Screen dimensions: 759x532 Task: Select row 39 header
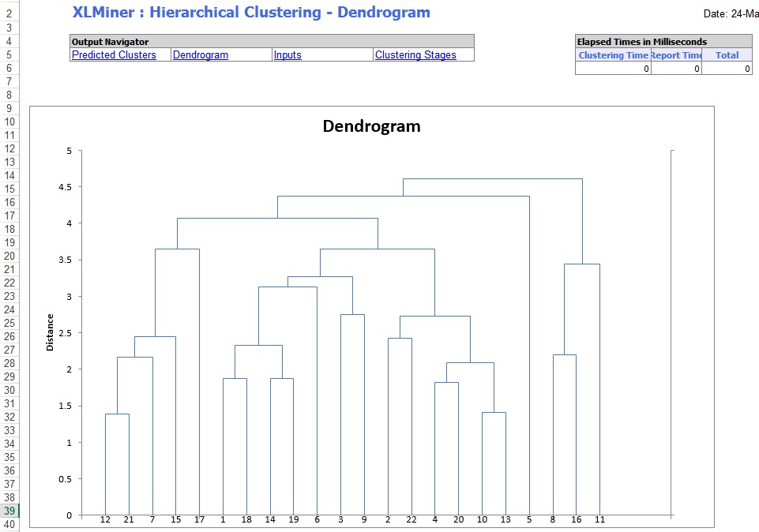(x=9, y=511)
